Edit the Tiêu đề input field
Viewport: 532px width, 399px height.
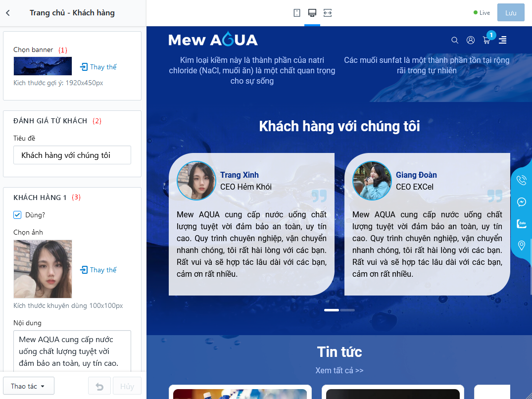pyautogui.click(x=72, y=155)
